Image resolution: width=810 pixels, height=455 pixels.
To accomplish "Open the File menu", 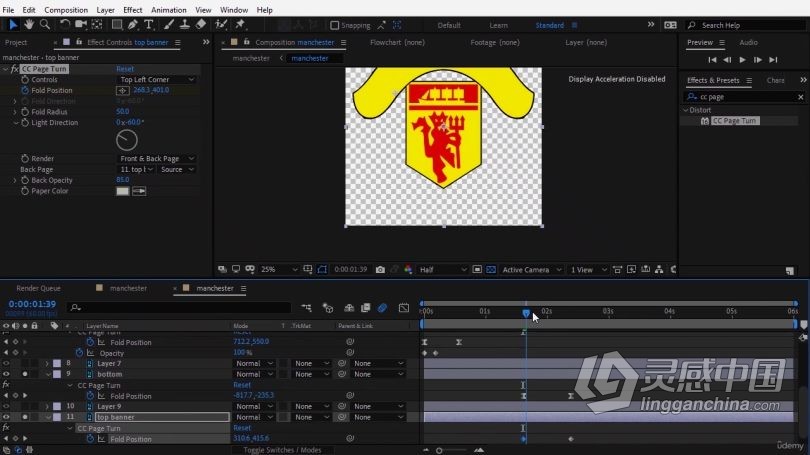I will pyautogui.click(x=8, y=10).
